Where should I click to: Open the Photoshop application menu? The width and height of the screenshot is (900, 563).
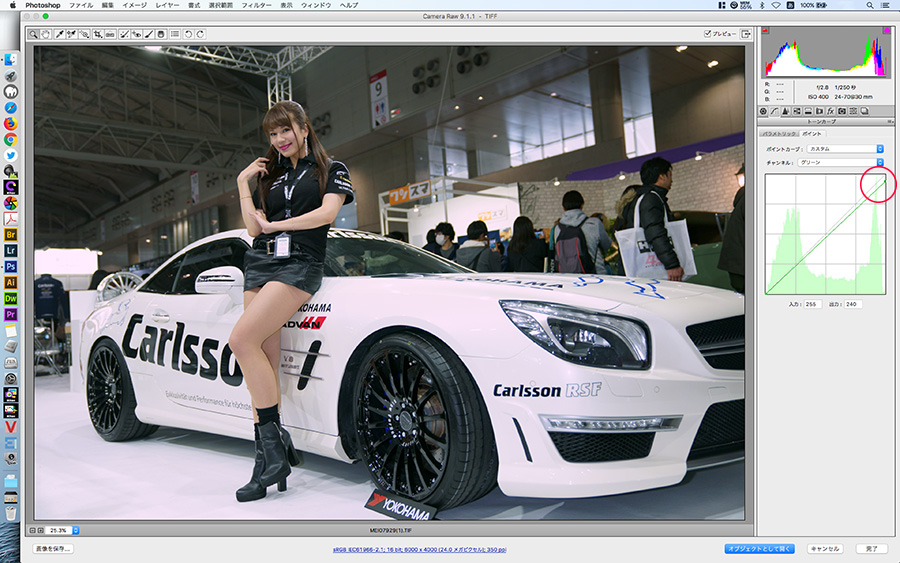pyautogui.click(x=42, y=5)
